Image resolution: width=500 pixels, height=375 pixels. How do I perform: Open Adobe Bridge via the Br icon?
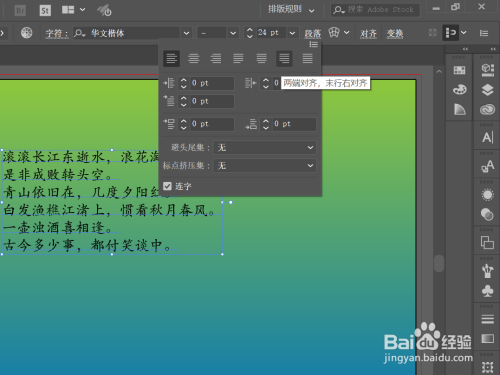click(x=20, y=10)
